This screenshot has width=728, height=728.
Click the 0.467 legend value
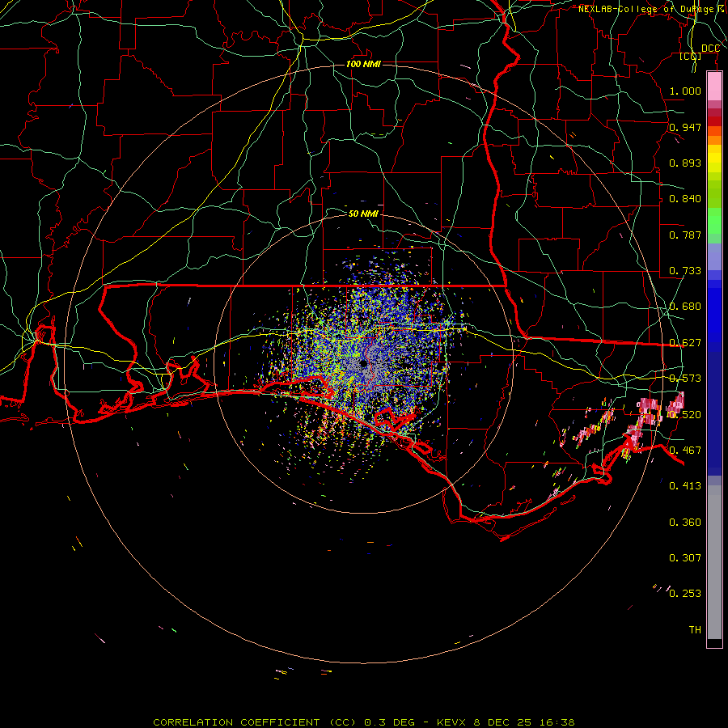[x=685, y=451]
